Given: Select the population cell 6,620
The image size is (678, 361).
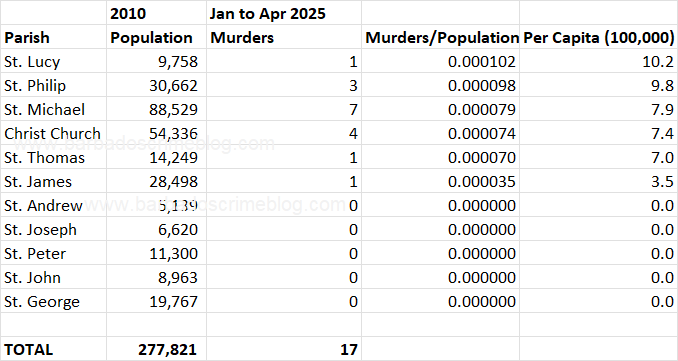Looking at the screenshot, I should [x=156, y=229].
